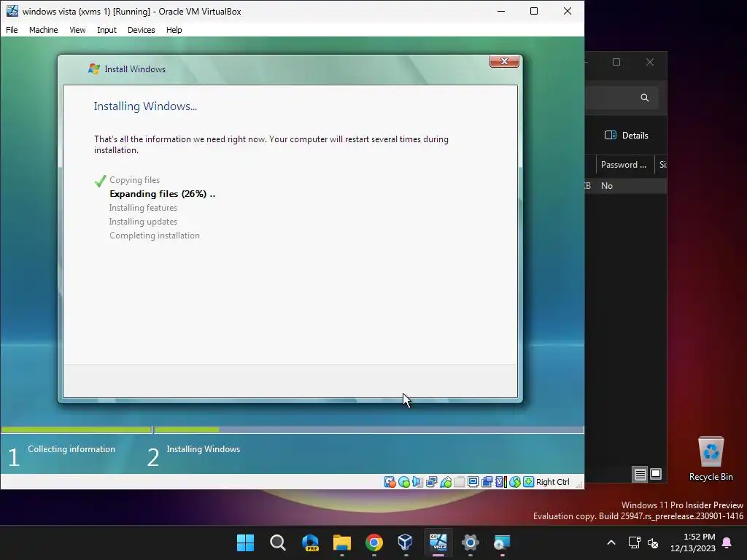Click the keyboard capture arrow indicator
This screenshot has width=747, height=560.
(528, 482)
